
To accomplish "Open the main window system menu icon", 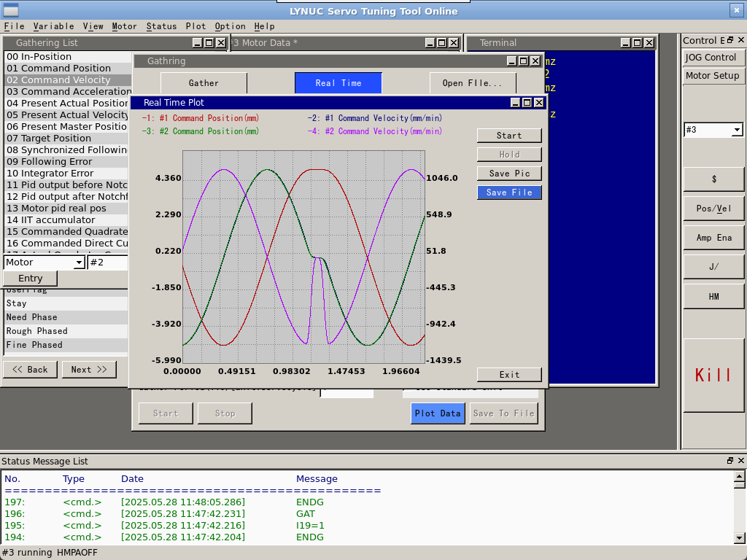I will [x=10, y=10].
